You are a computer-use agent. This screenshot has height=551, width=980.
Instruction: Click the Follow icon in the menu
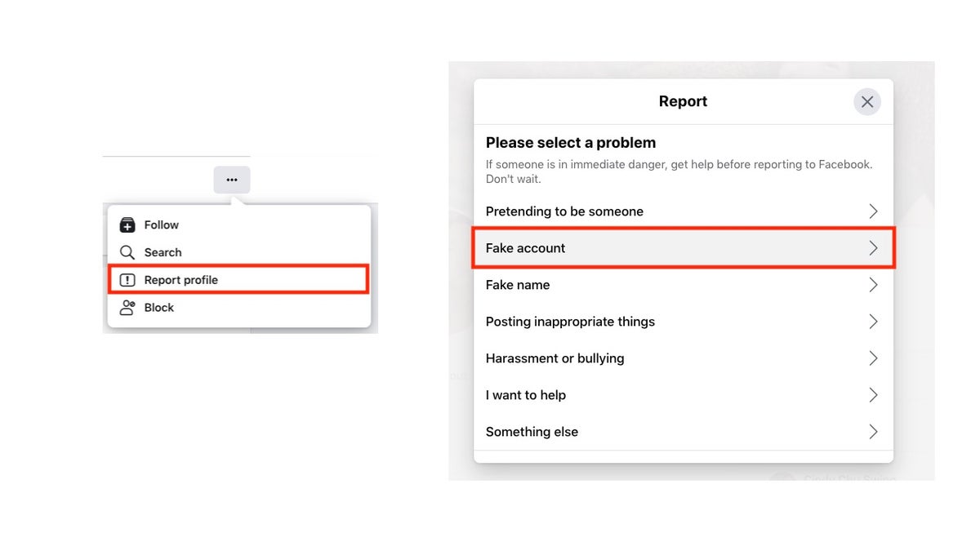pyautogui.click(x=127, y=224)
